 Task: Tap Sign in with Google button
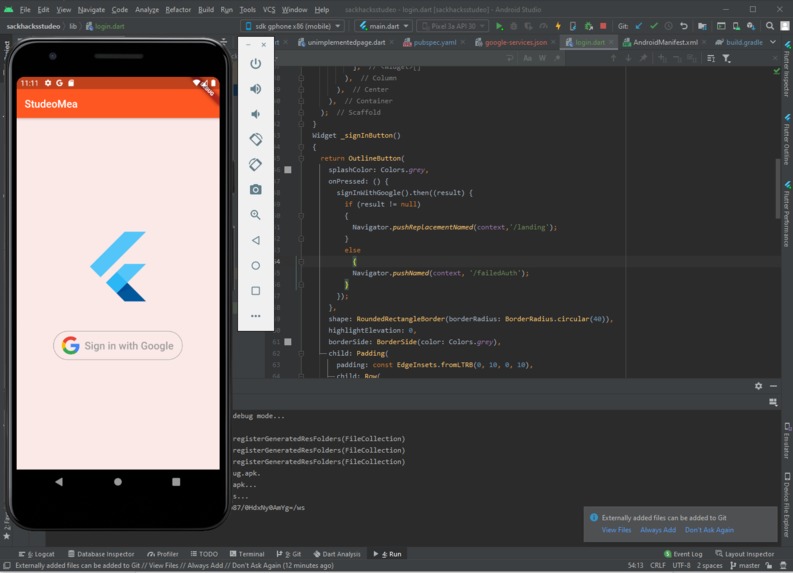(x=117, y=345)
